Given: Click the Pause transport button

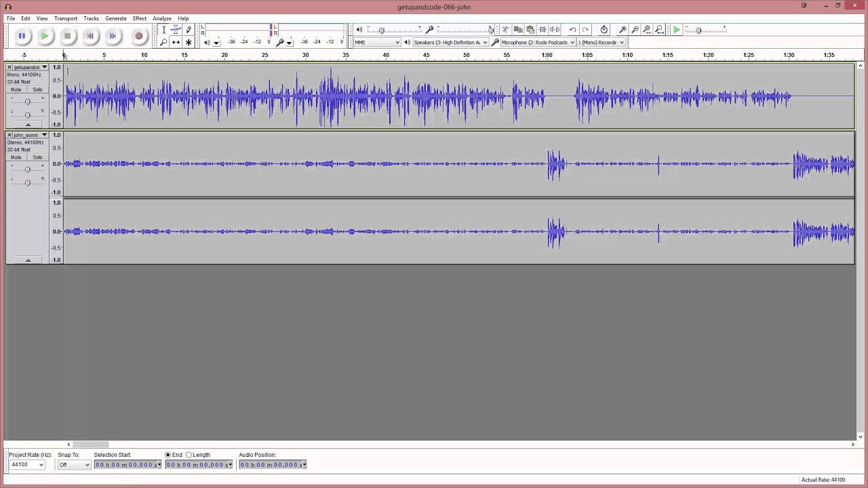Looking at the screenshot, I should [22, 36].
